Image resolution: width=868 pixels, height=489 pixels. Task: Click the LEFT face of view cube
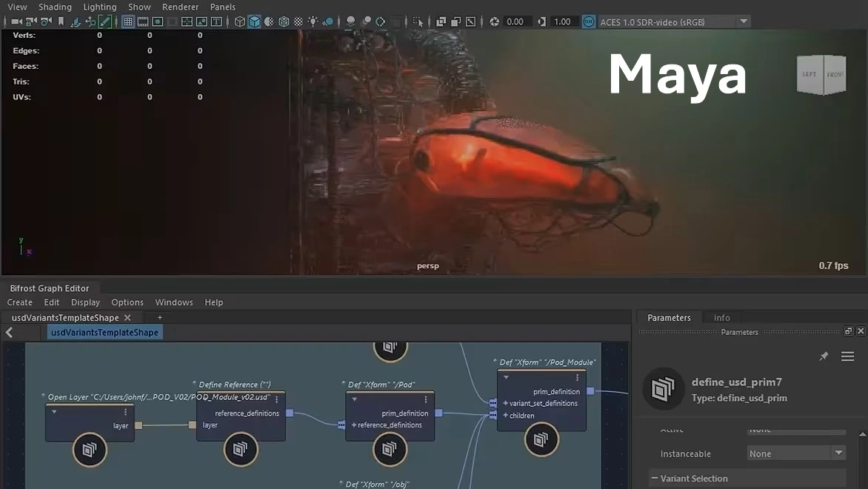tap(809, 74)
